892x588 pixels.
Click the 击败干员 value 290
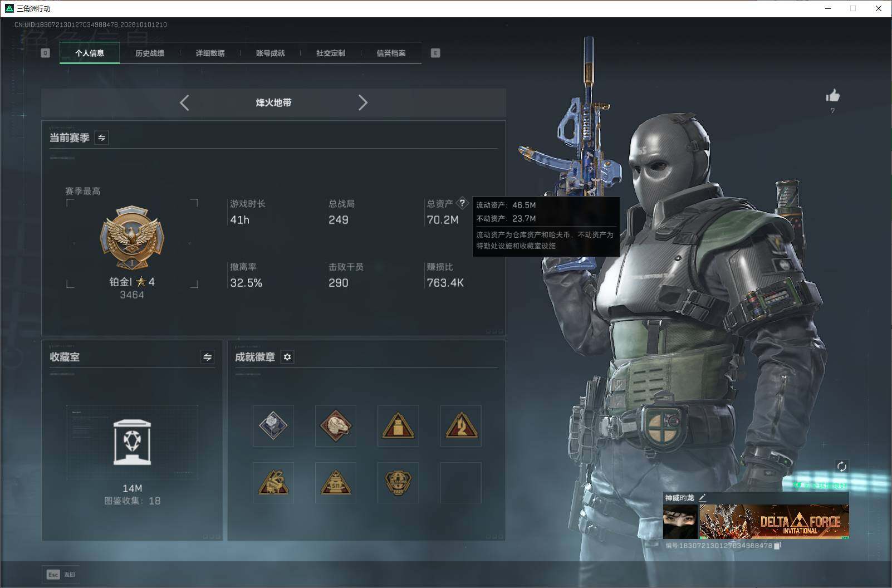(x=339, y=283)
